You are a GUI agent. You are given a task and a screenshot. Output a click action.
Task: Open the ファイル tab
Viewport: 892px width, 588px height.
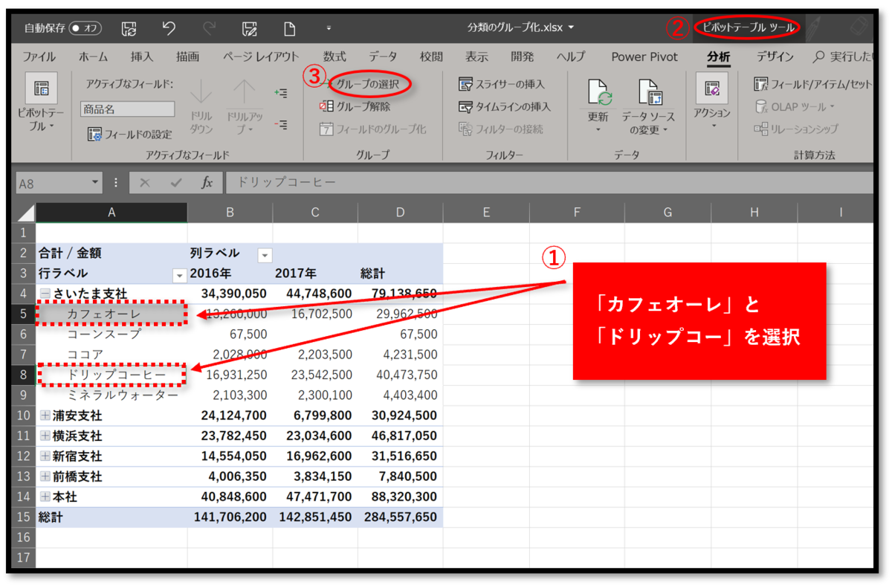click(39, 56)
